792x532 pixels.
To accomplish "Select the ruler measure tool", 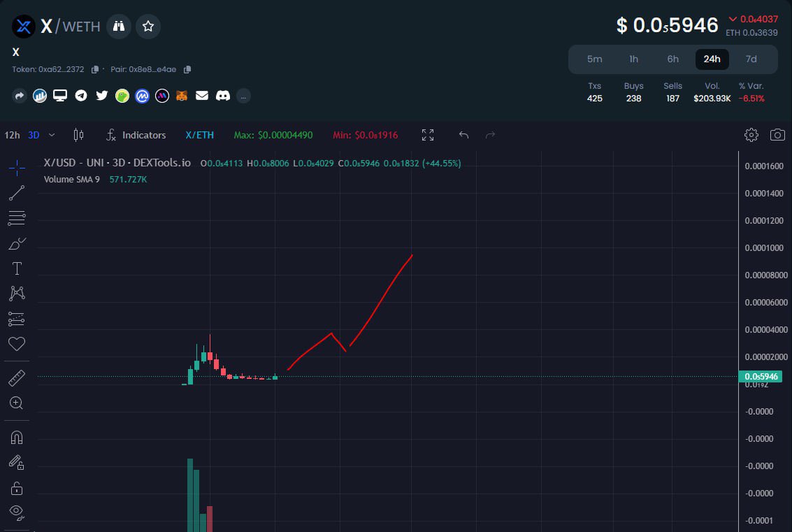I will [17, 378].
